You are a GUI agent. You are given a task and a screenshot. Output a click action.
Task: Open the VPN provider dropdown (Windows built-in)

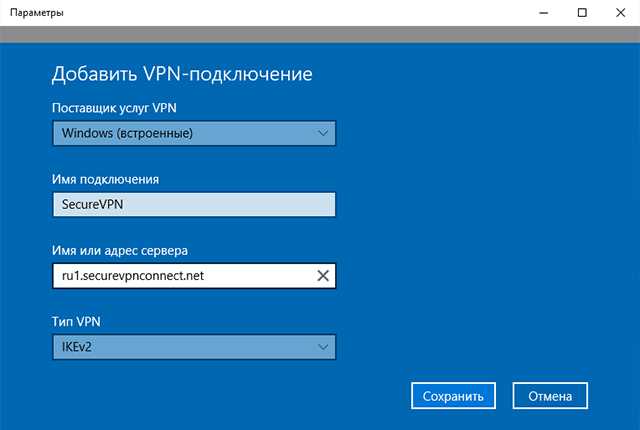[194, 133]
